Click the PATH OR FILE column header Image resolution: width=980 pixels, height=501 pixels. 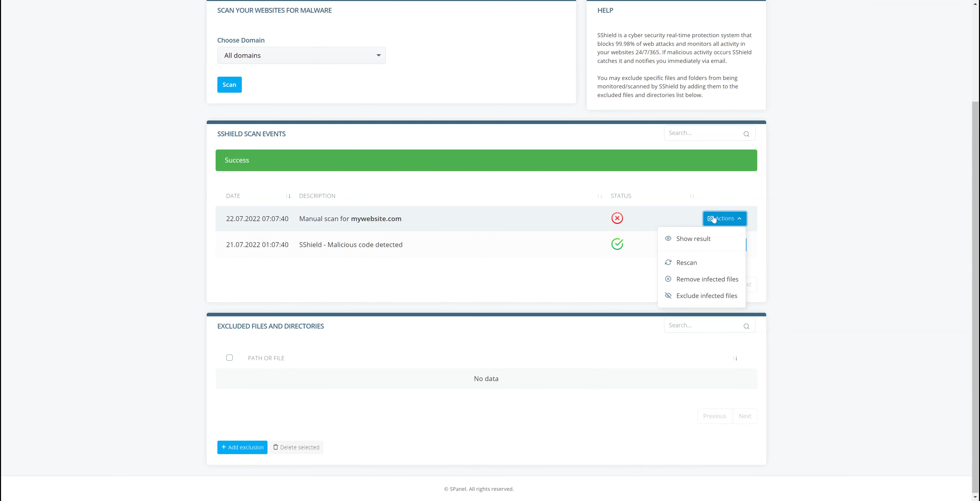coord(266,358)
